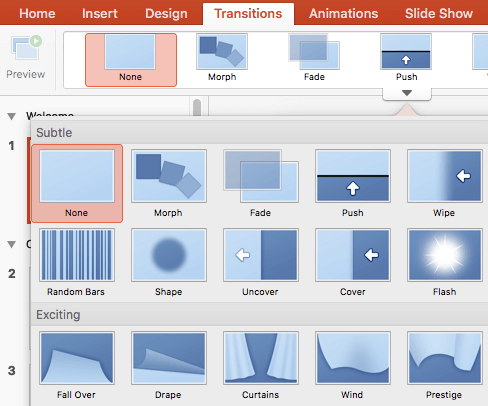The width and height of the screenshot is (488, 406).
Task: Select Fade in the ribbon transition strip
Action: [314, 57]
